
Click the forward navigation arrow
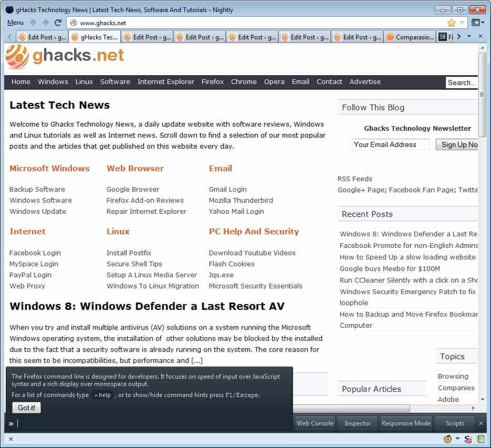coord(44,23)
